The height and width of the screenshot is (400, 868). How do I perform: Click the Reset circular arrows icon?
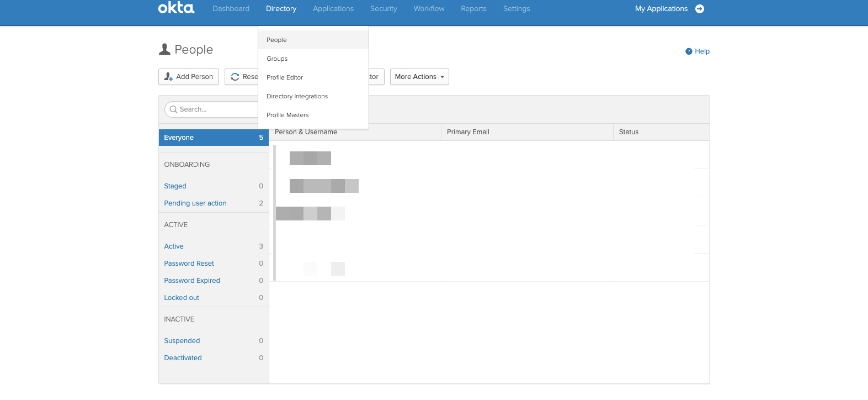(235, 77)
